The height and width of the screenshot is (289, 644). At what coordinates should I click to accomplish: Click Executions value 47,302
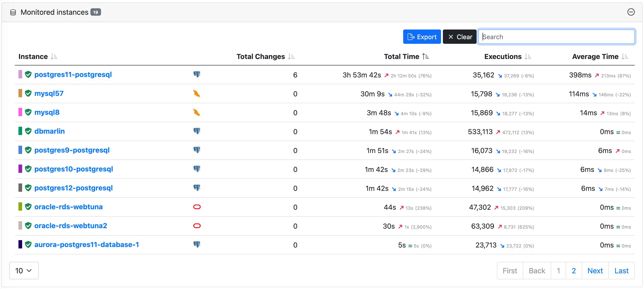click(480, 207)
